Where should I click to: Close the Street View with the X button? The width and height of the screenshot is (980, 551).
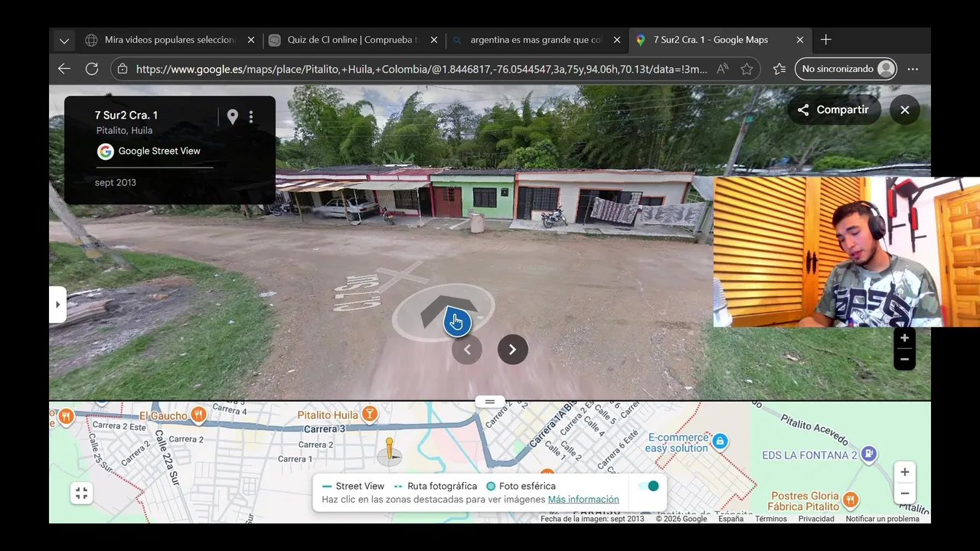[x=905, y=110]
